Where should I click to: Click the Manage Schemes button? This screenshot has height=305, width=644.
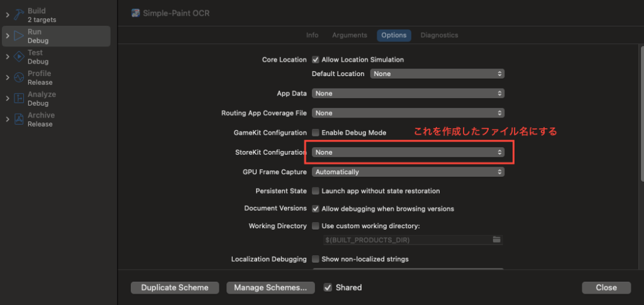coord(270,287)
